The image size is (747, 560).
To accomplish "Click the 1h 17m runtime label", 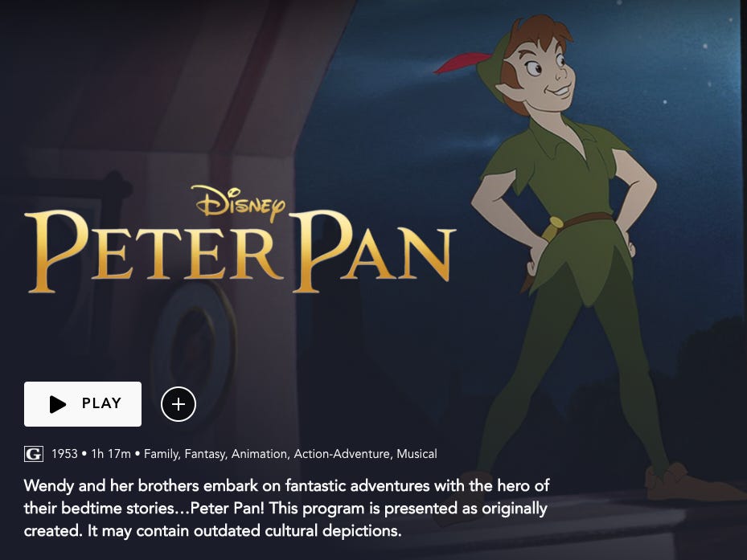I will pos(111,454).
